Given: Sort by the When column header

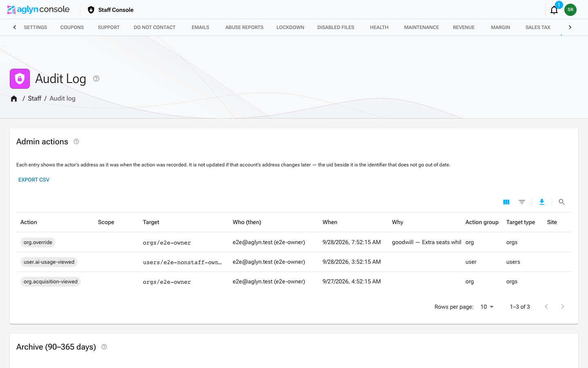Looking at the screenshot, I should (330, 222).
